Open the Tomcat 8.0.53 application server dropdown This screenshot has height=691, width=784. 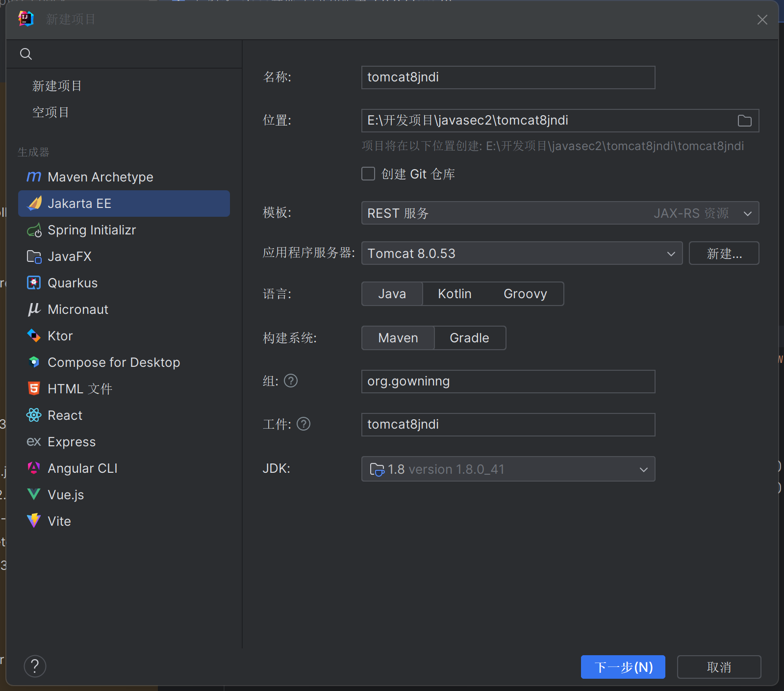point(521,254)
